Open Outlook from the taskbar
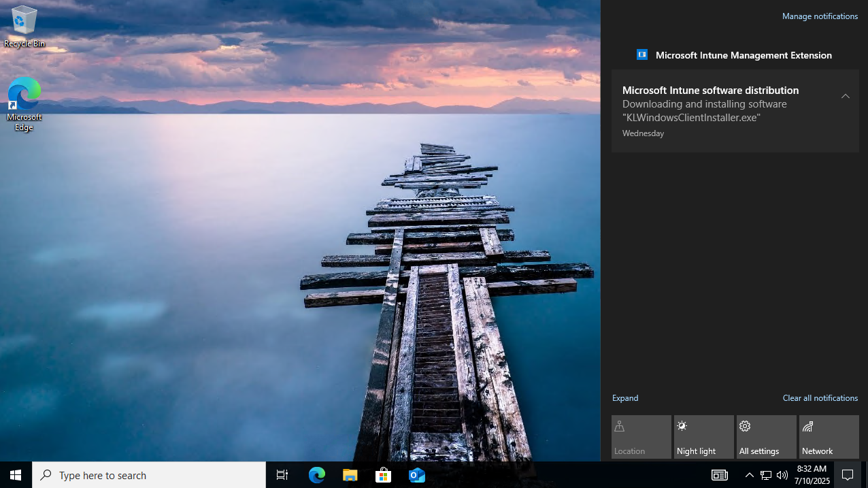The width and height of the screenshot is (868, 488). 417,475
